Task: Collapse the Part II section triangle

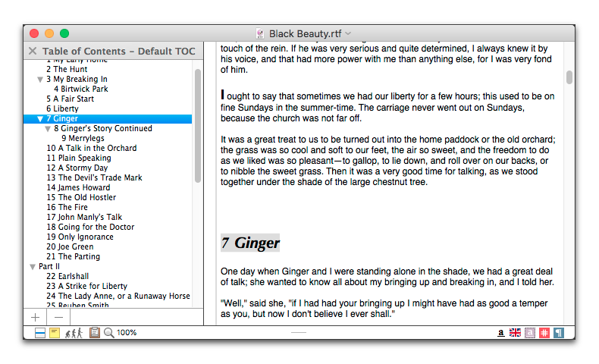Action: tap(33, 267)
